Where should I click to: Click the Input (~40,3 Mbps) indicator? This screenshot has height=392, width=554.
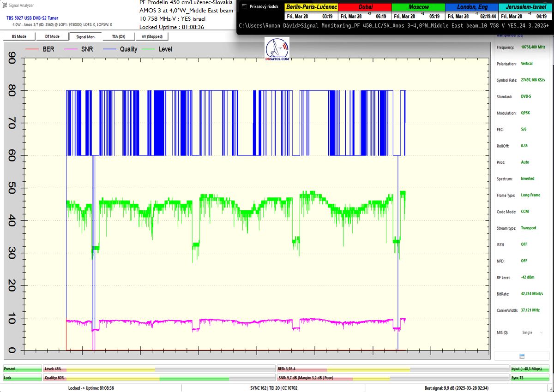pos(530,369)
